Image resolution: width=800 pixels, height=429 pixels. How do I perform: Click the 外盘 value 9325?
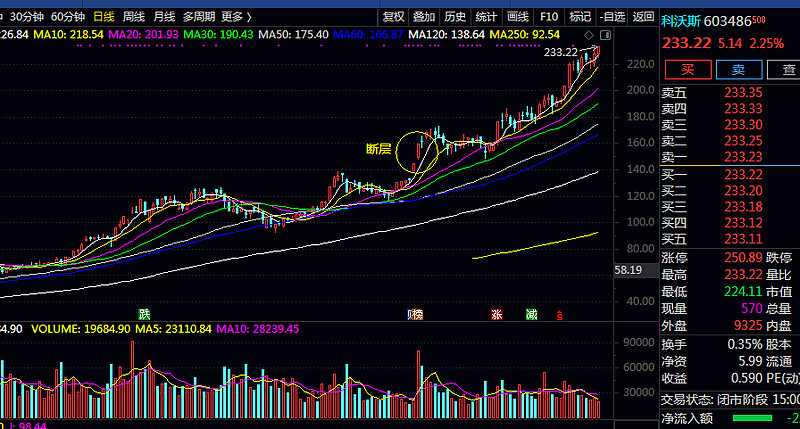point(748,325)
